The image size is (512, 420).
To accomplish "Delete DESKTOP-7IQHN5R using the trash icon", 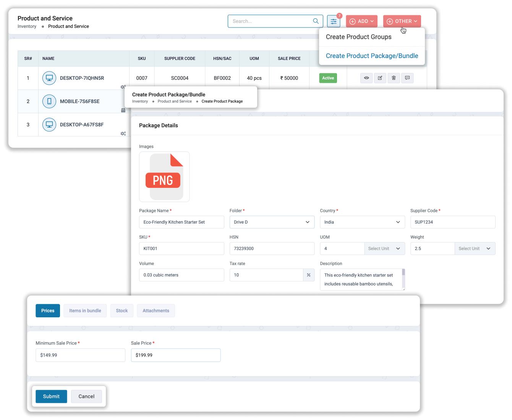I will pyautogui.click(x=394, y=78).
